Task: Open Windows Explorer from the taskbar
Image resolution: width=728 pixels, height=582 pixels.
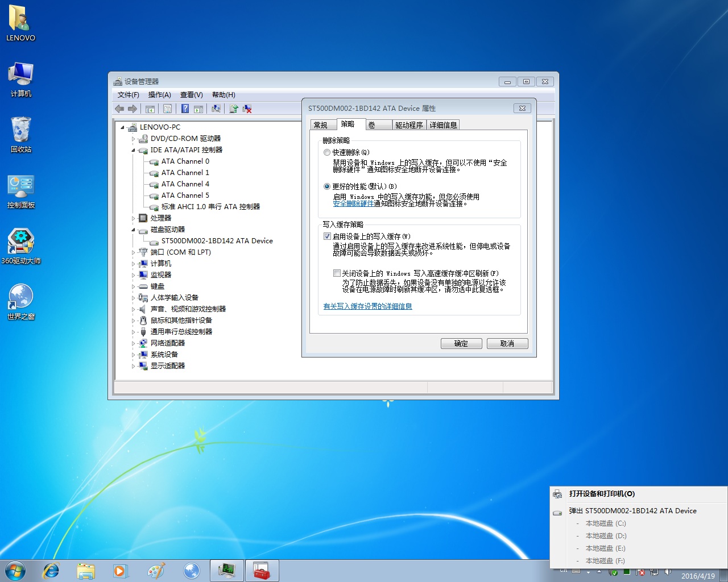Action: (86, 571)
